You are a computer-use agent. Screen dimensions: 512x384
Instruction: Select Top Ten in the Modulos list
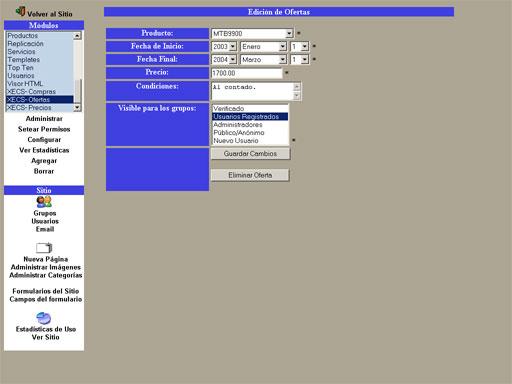pyautogui.click(x=40, y=68)
